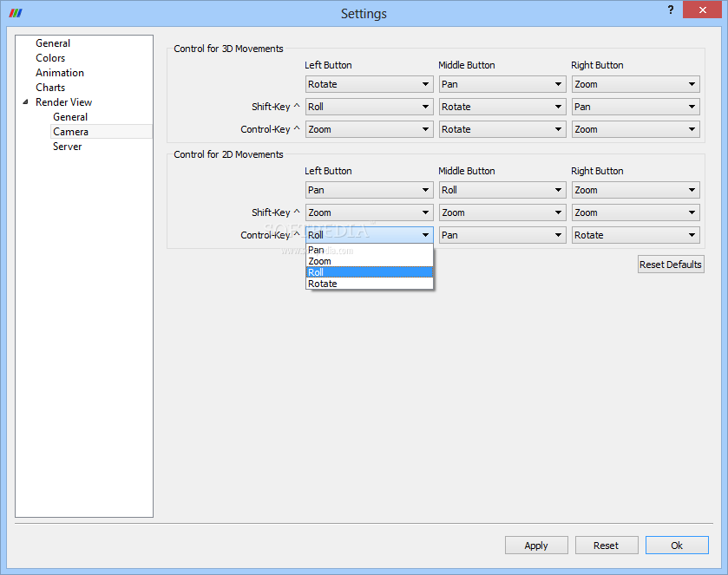Open 3D Right Button Zoom dropdown
Image resolution: width=728 pixels, height=575 pixels.
(x=635, y=84)
